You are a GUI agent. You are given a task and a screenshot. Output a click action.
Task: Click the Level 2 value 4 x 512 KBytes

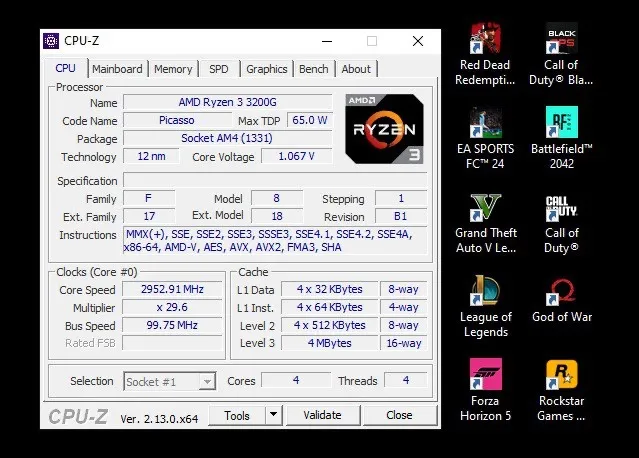329,325
